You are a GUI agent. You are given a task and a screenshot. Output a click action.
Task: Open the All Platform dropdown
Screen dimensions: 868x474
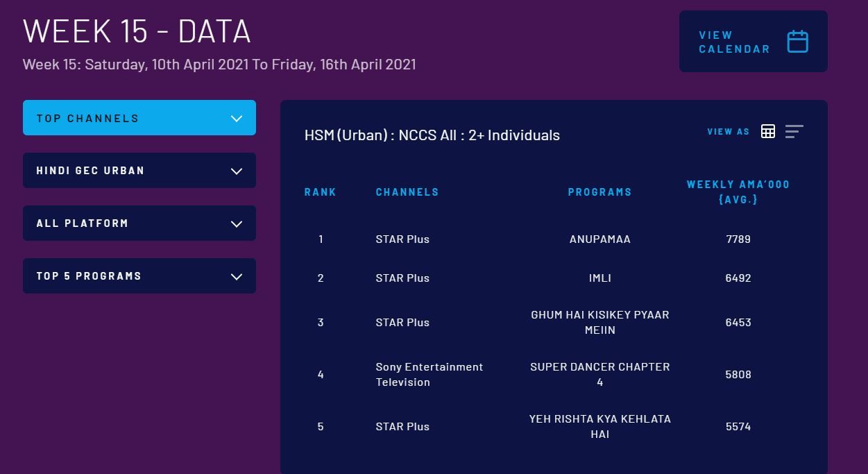coord(139,223)
